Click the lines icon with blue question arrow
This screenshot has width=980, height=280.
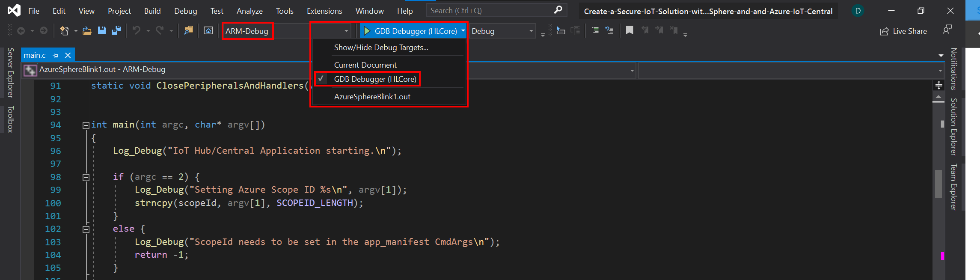coord(609,30)
